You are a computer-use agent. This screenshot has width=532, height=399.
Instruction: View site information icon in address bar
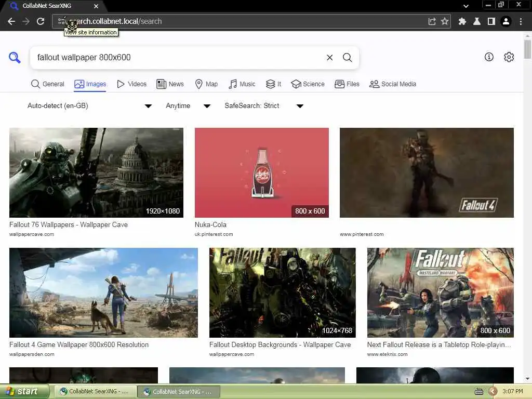pyautogui.click(x=61, y=21)
